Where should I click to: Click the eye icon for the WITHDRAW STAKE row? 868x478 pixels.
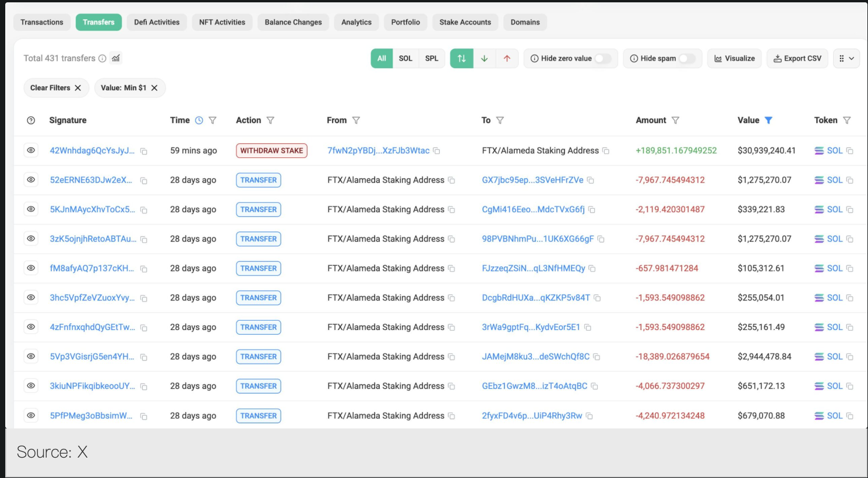31,150
